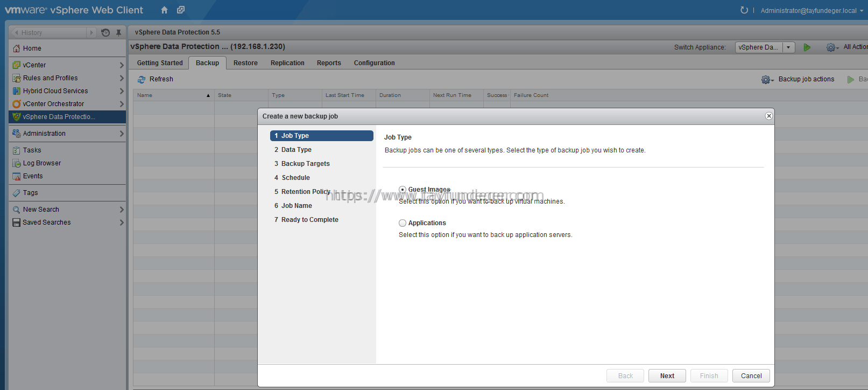Image resolution: width=868 pixels, height=390 pixels.
Task: Click the Duration column header
Action: (403, 95)
